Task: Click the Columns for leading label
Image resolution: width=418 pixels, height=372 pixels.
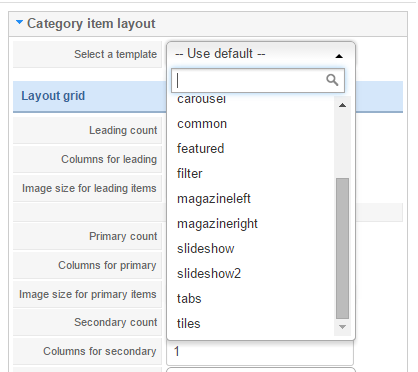Action: 109,159
